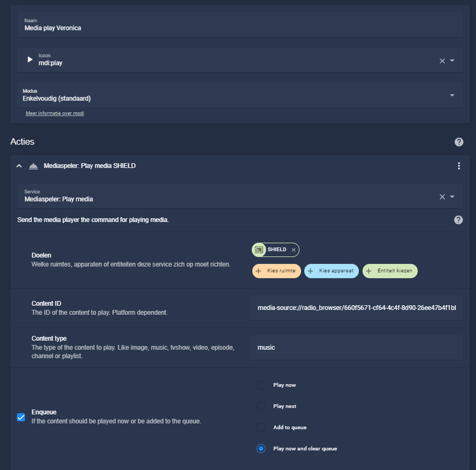Click the Kies ruimte button
Viewport: 476px width, 470px height.
point(277,271)
